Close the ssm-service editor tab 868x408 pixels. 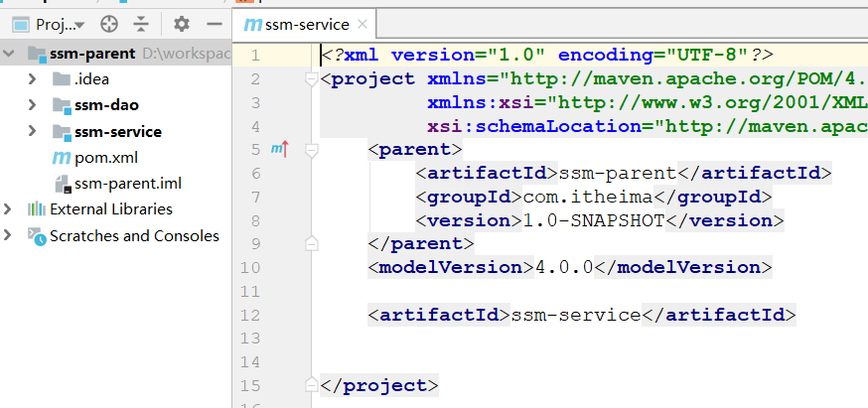pos(361,24)
